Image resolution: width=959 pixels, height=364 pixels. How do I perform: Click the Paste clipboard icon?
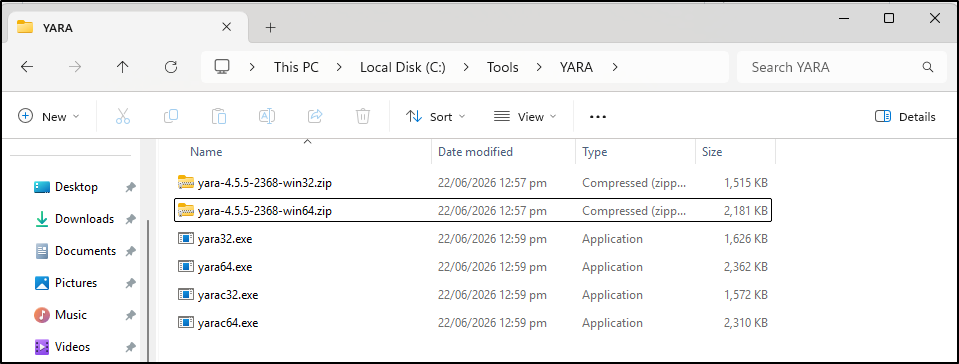point(219,116)
